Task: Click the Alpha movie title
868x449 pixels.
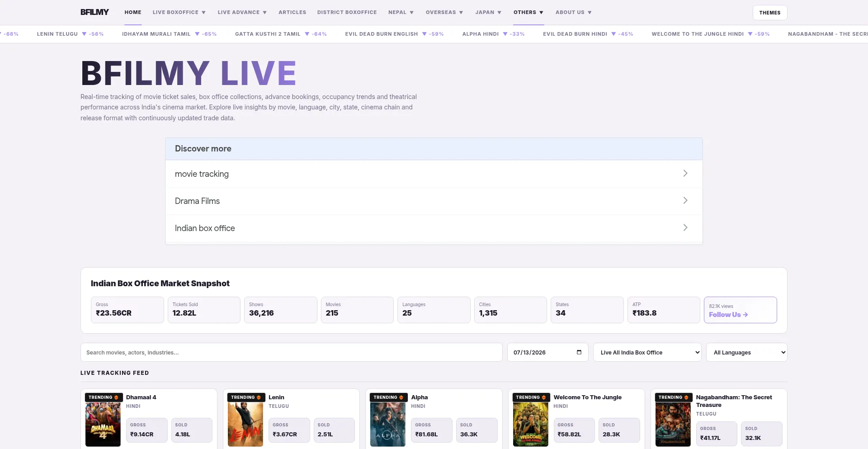Action: (x=419, y=397)
